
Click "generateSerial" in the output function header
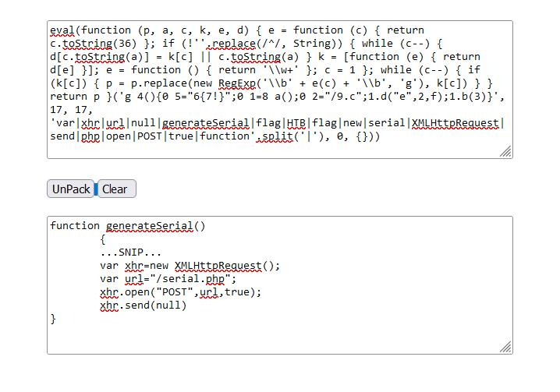click(x=150, y=226)
